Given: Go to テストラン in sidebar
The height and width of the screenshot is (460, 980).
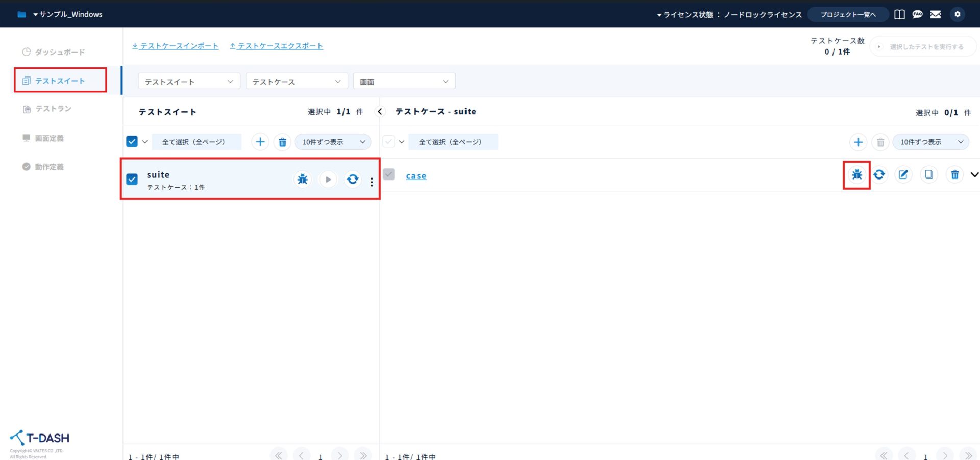Looking at the screenshot, I should (53, 109).
